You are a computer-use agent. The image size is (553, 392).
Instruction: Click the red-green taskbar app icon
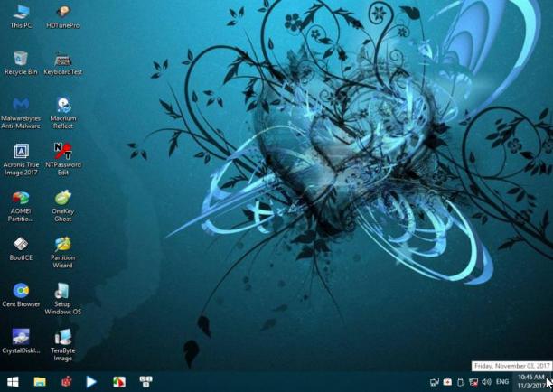click(119, 382)
